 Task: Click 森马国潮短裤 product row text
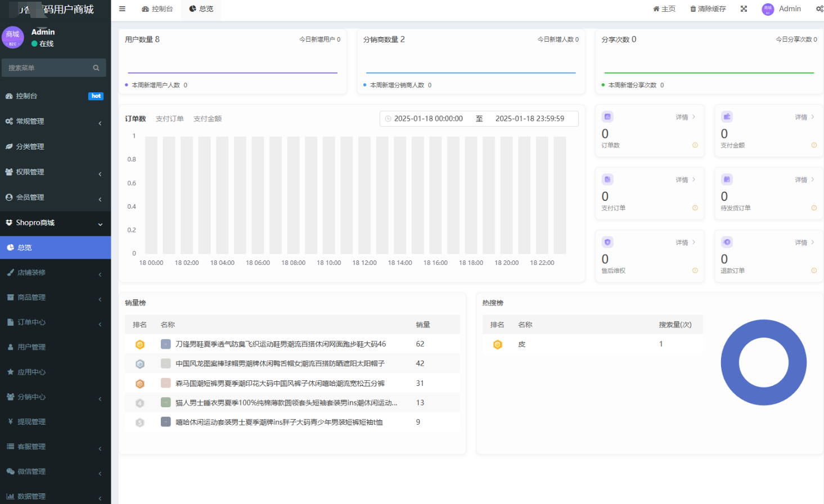pyautogui.click(x=280, y=384)
